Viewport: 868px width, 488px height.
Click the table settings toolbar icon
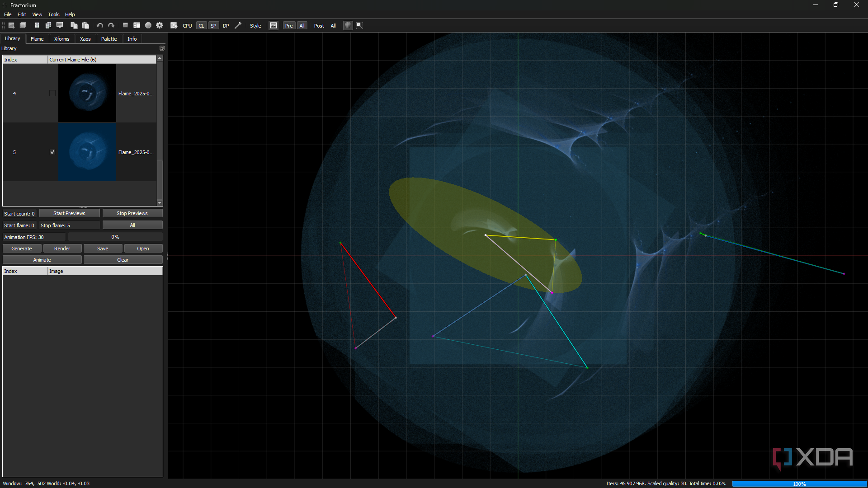click(174, 25)
